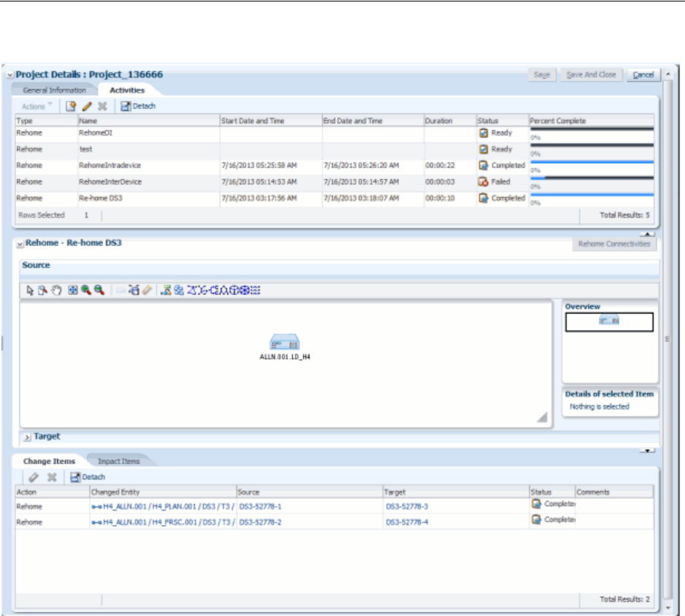Click the vertical scrollbar up arrow
685x616 pixels.
[668, 75]
